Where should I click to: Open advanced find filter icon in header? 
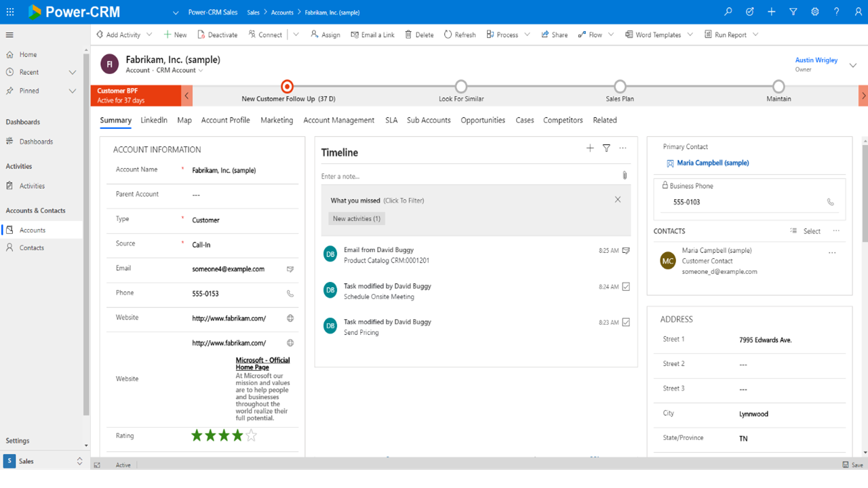tap(793, 12)
